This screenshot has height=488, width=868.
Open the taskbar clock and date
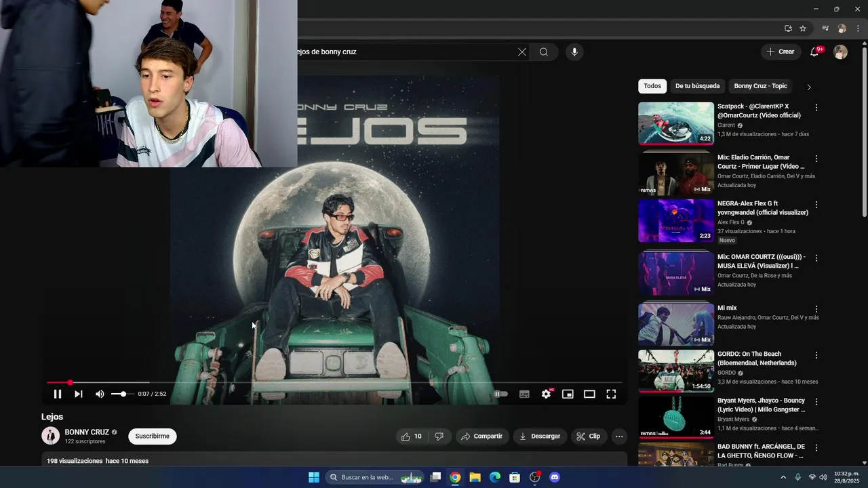pos(846,477)
